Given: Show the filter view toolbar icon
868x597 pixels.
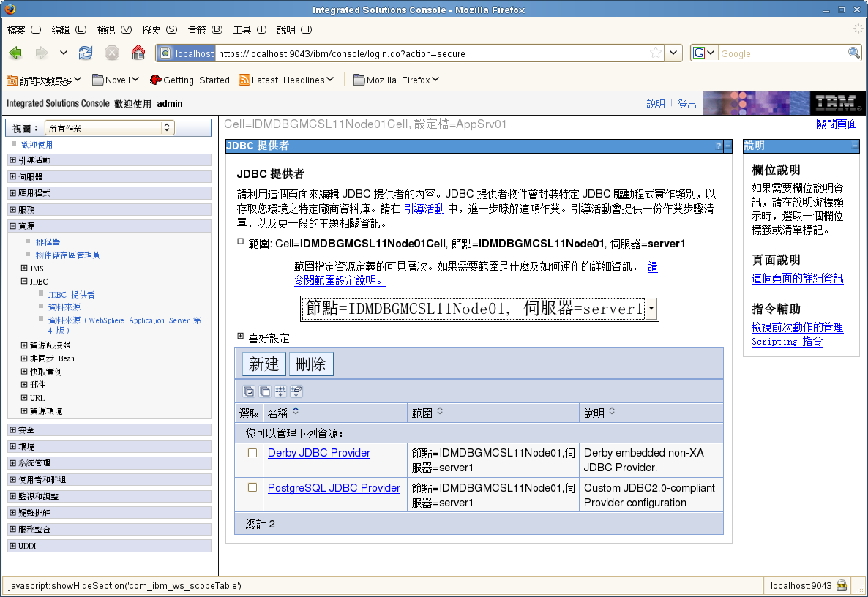Looking at the screenshot, I should (x=280, y=391).
